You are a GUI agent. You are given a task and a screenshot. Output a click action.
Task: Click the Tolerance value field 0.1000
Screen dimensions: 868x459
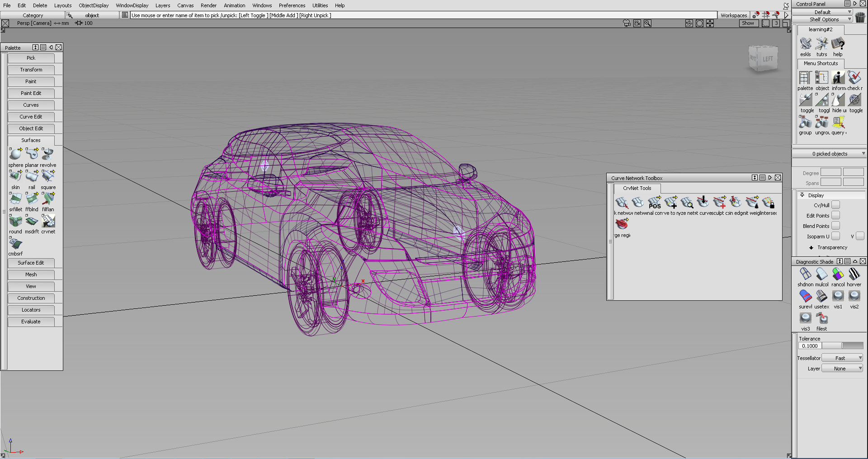tap(810, 346)
